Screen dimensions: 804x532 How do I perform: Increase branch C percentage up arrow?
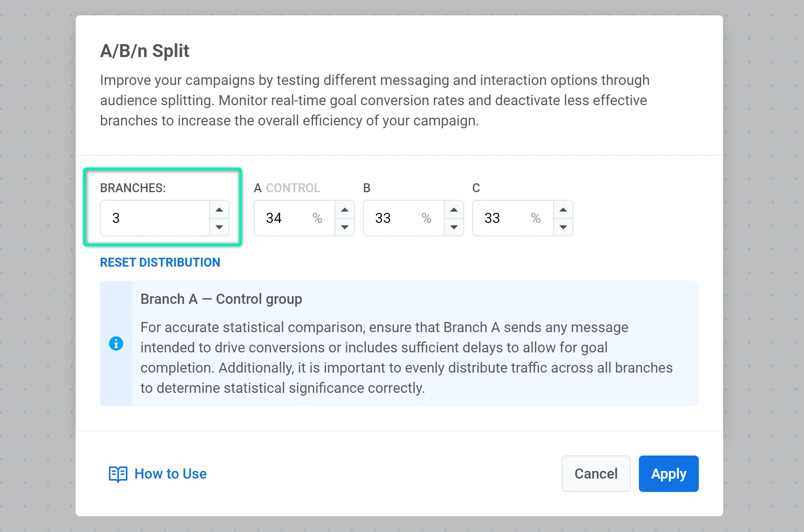pos(563,210)
